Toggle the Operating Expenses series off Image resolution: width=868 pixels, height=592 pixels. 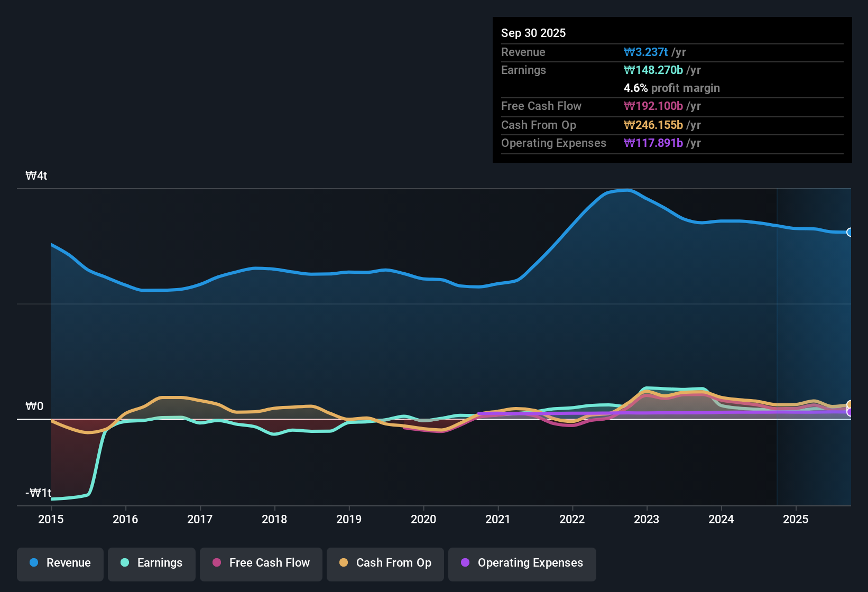[522, 563]
